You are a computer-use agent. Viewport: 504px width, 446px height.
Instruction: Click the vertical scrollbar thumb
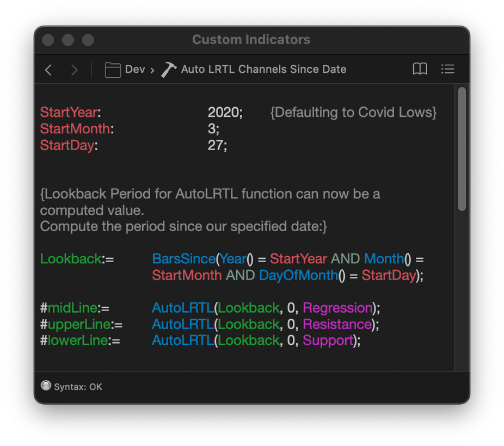tap(462, 148)
